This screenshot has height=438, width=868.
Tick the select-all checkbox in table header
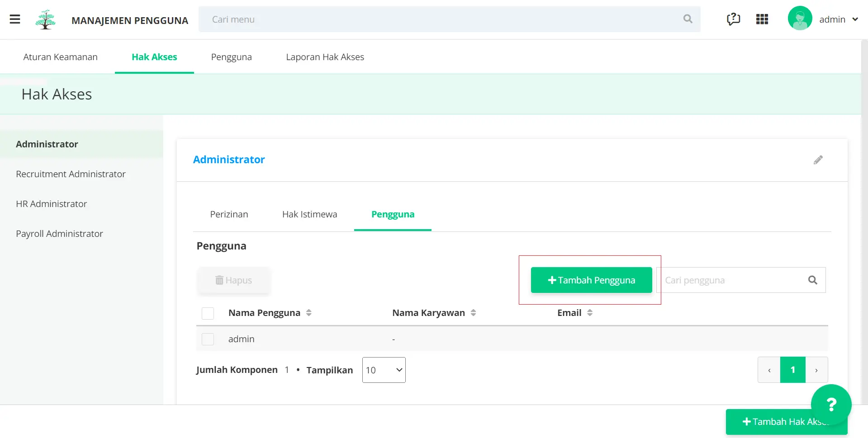tap(208, 313)
